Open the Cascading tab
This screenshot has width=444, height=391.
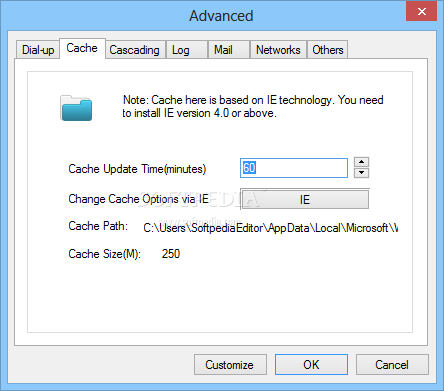pyautogui.click(x=135, y=50)
